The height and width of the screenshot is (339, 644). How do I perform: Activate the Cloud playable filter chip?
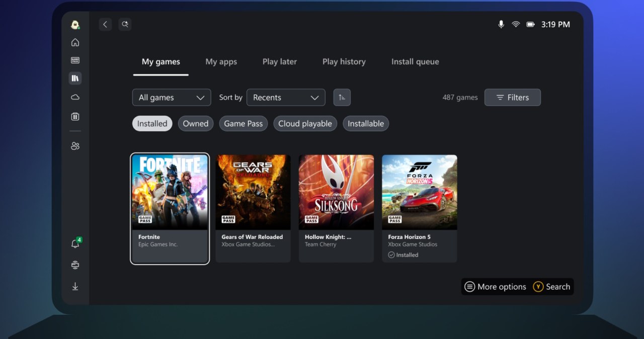click(x=305, y=123)
